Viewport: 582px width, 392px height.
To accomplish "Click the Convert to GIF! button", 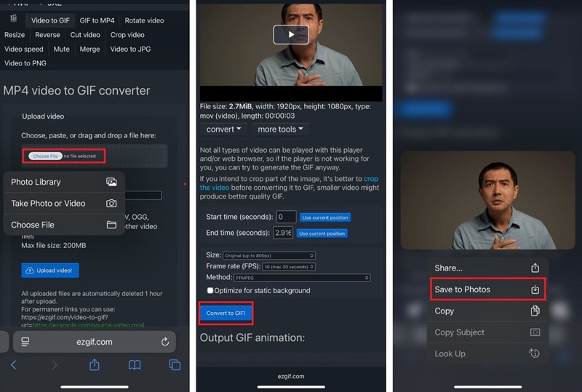I will [x=226, y=313].
